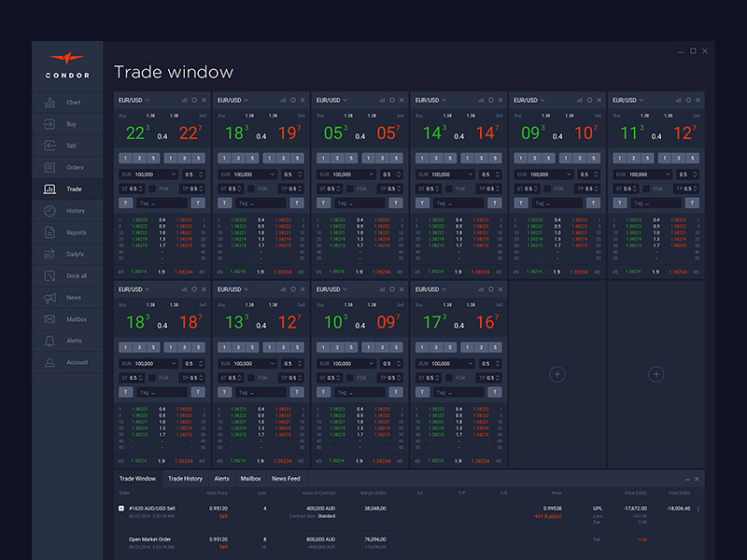Switch to the Trade History tab
Image resolution: width=747 pixels, height=560 pixels.
pos(186,478)
